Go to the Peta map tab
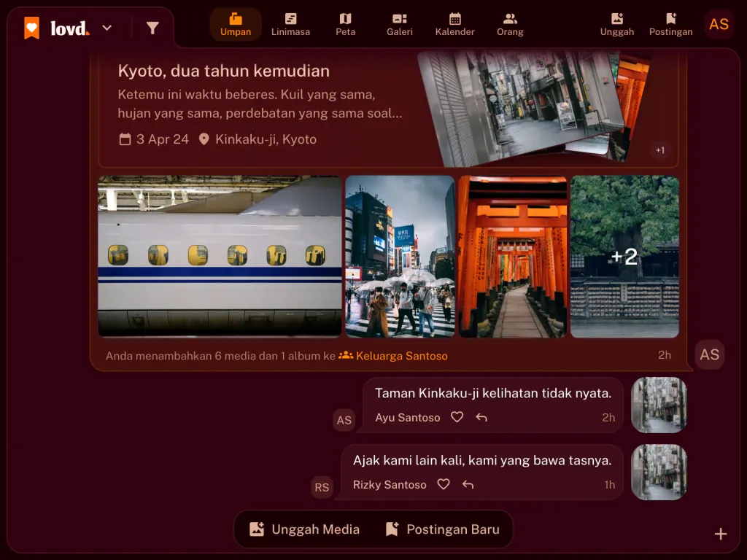 [345, 25]
